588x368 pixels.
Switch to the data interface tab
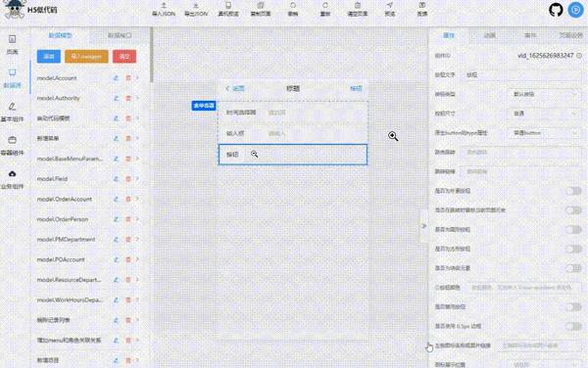coord(120,35)
